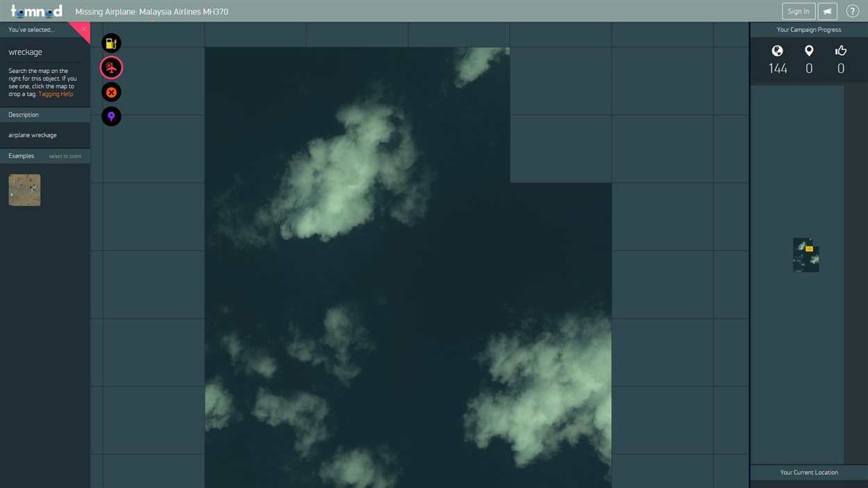This screenshot has width=868, height=488.
Task: Click the "Your Current Location" label
Action: click(x=809, y=473)
